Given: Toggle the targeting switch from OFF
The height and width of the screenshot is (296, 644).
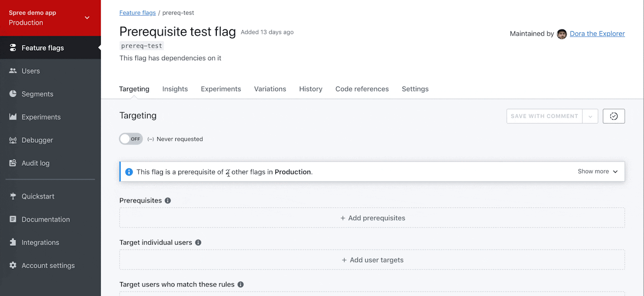Looking at the screenshot, I should (x=131, y=139).
